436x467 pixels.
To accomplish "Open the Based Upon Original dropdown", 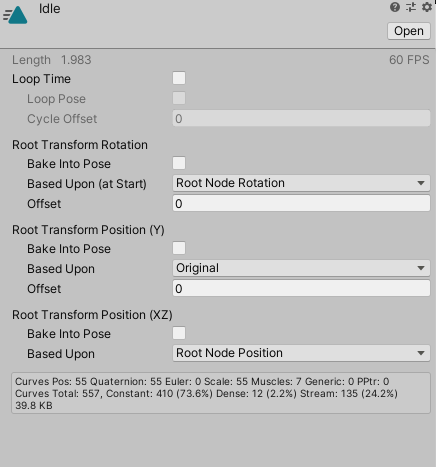I will tap(301, 268).
